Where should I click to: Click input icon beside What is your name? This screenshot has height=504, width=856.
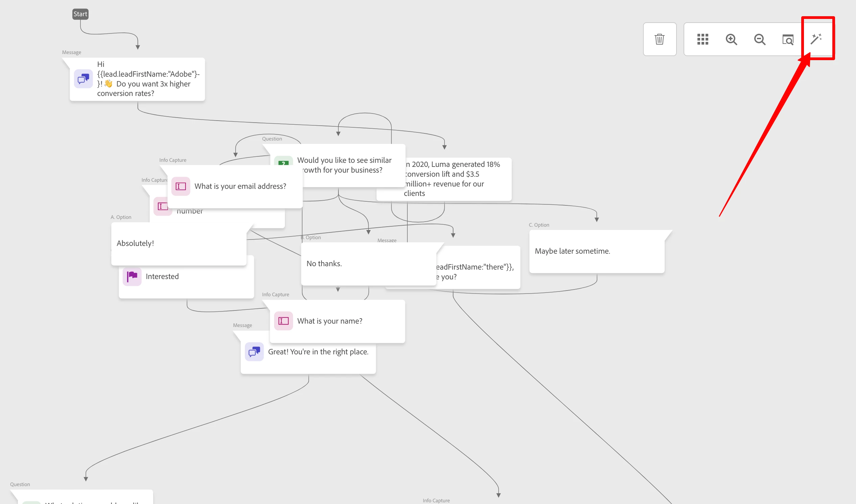tap(283, 321)
